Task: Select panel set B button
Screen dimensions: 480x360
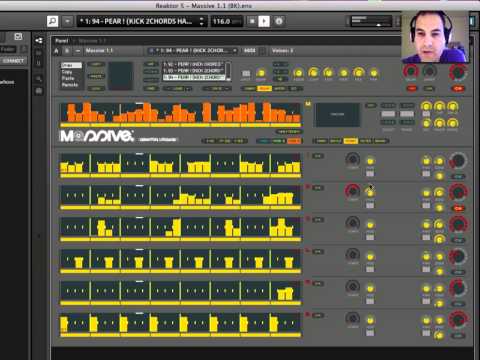Action: point(67,51)
